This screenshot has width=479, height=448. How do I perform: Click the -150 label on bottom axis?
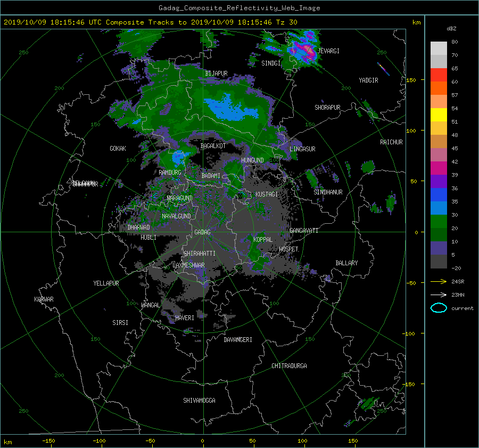click(48, 441)
